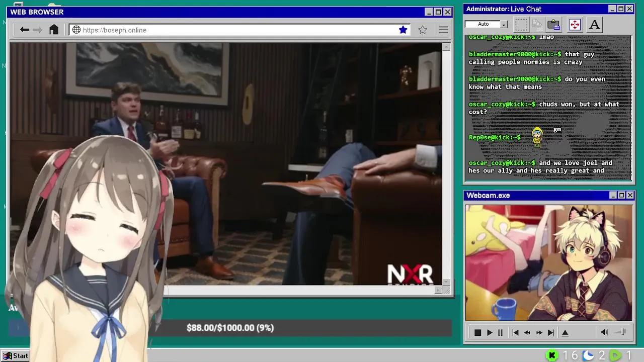The height and width of the screenshot is (362, 644).
Task: Skip to next track in Webcam.exe
Action: (x=551, y=332)
